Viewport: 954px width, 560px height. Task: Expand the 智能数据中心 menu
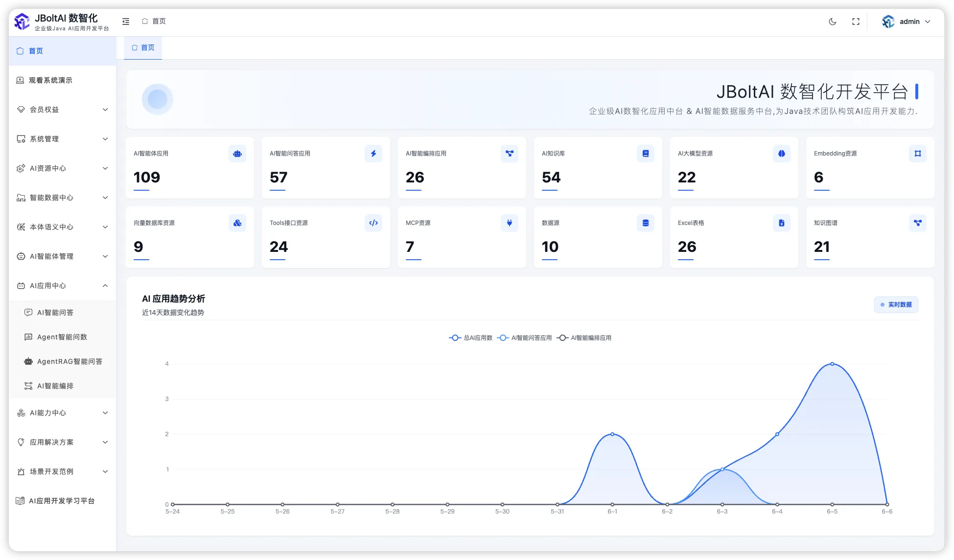62,198
